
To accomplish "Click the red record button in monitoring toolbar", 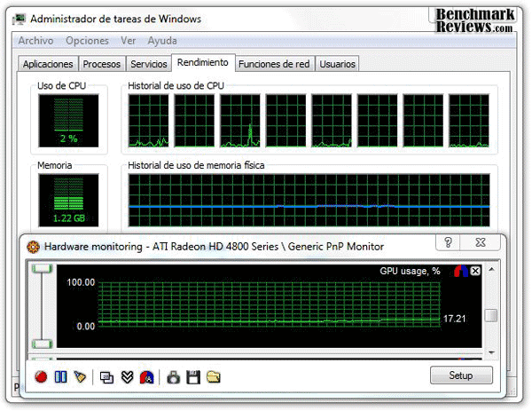I will click(x=41, y=377).
